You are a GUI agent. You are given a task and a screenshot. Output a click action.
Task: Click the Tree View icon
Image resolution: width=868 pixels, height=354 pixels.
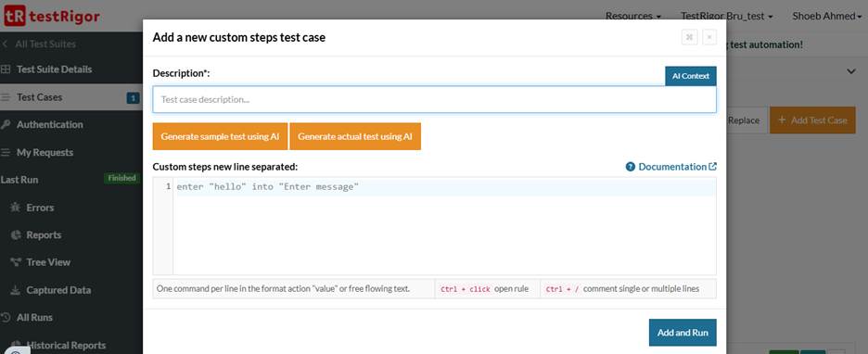pyautogui.click(x=16, y=263)
